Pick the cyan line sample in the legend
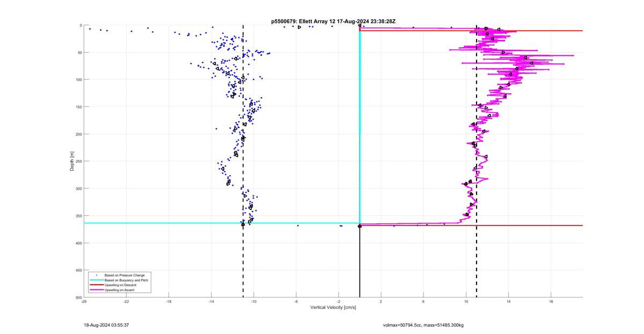This screenshot has width=644, height=334. 97,280
